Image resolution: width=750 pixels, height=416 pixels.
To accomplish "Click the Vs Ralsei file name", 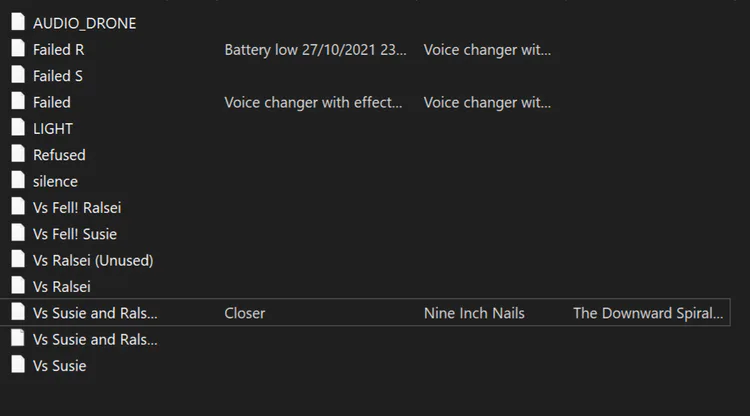I will pos(61,286).
